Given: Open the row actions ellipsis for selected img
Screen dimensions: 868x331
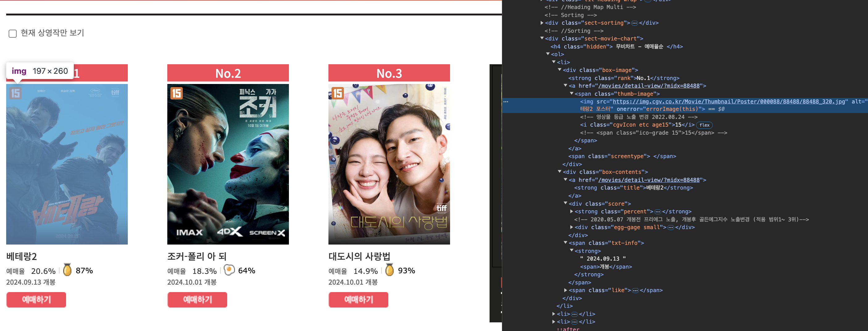Looking at the screenshot, I should pyautogui.click(x=506, y=102).
